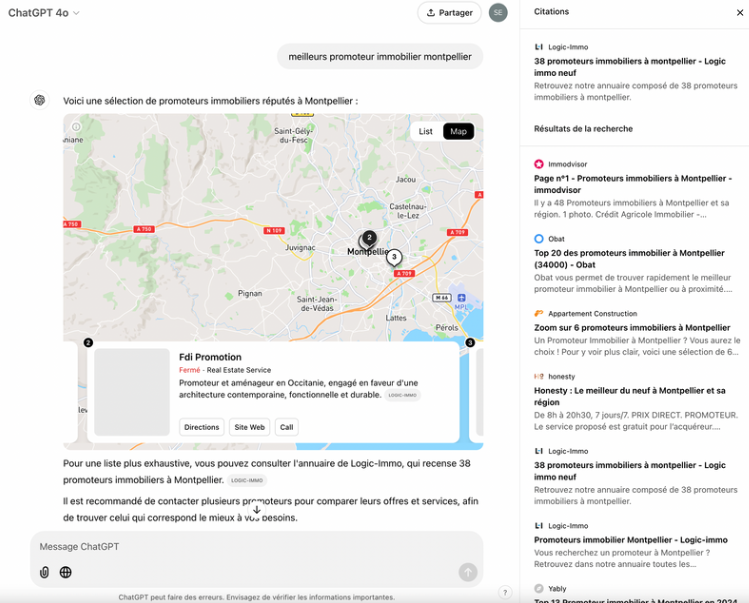Select the Map view tab

pyautogui.click(x=458, y=131)
